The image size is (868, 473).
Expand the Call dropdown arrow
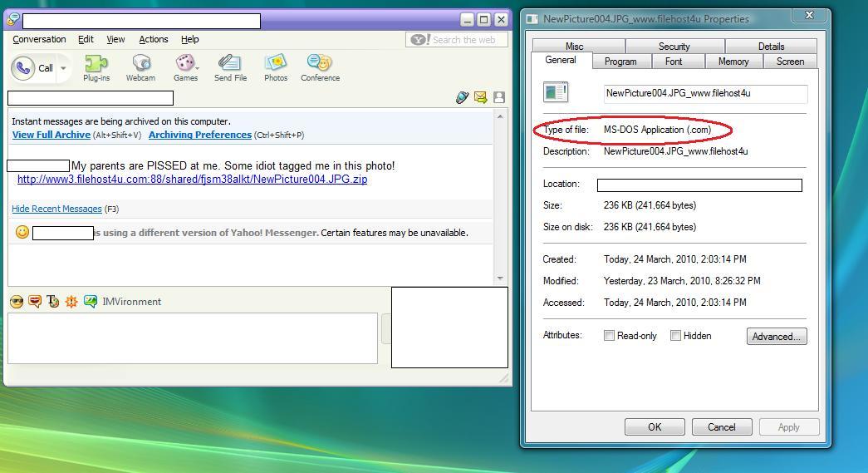pyautogui.click(x=64, y=68)
